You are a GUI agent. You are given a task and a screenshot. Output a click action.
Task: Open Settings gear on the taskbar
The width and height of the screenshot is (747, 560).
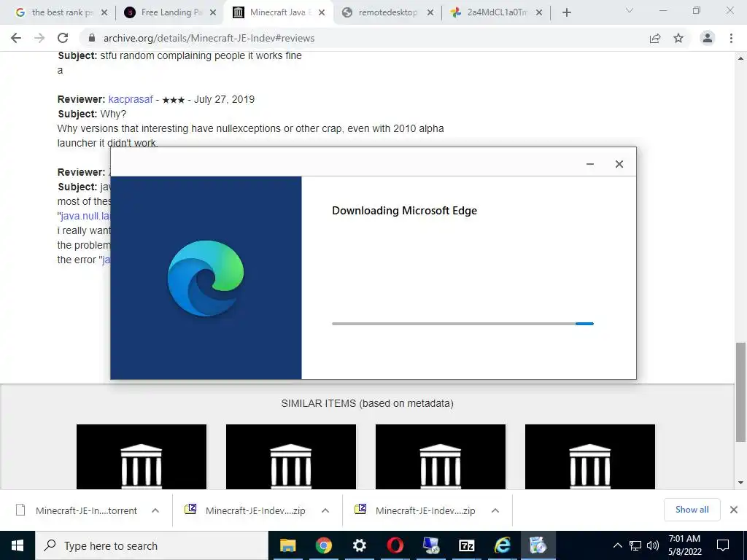click(359, 545)
